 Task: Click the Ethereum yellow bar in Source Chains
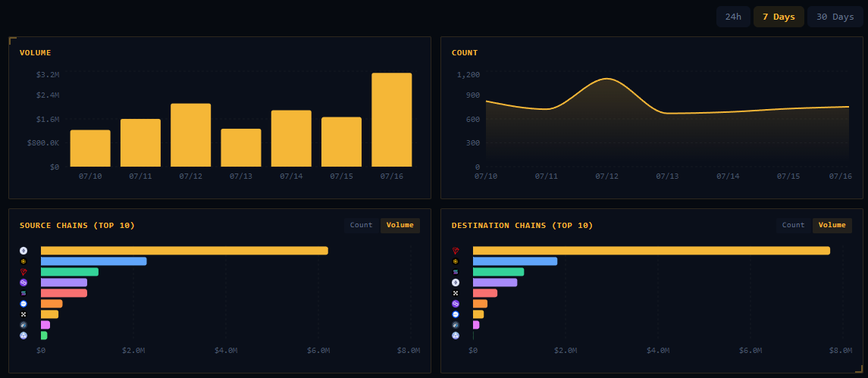(184, 251)
